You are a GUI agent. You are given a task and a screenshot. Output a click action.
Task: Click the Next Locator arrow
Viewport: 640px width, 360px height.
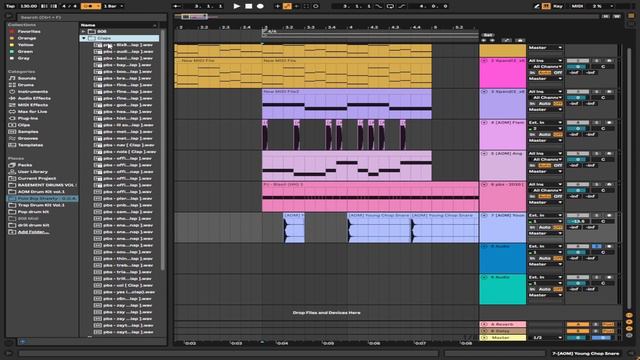pos(492,40)
